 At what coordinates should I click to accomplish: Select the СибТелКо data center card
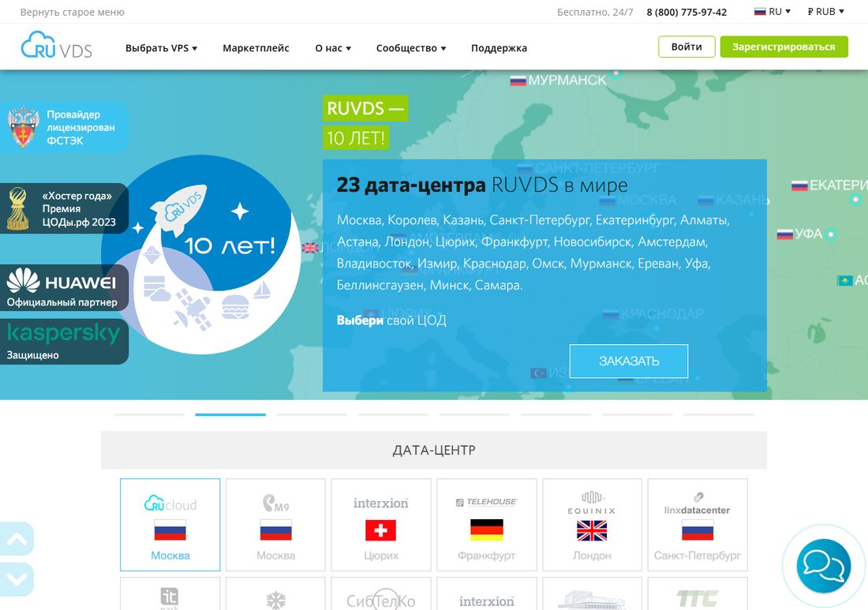click(381, 593)
